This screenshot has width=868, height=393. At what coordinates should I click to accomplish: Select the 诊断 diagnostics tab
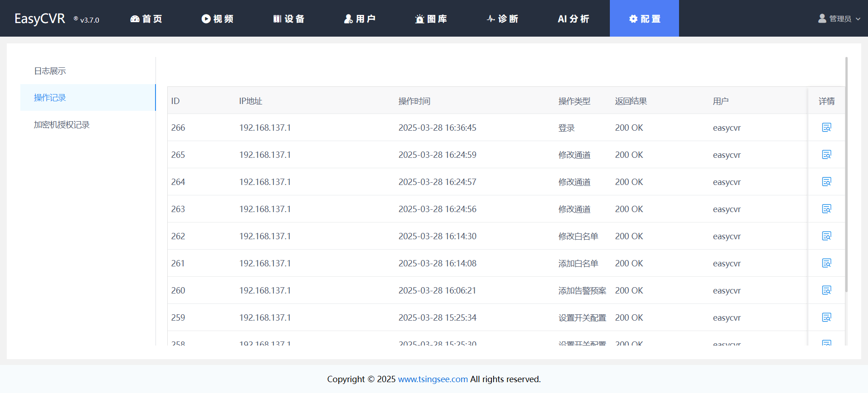(502, 19)
